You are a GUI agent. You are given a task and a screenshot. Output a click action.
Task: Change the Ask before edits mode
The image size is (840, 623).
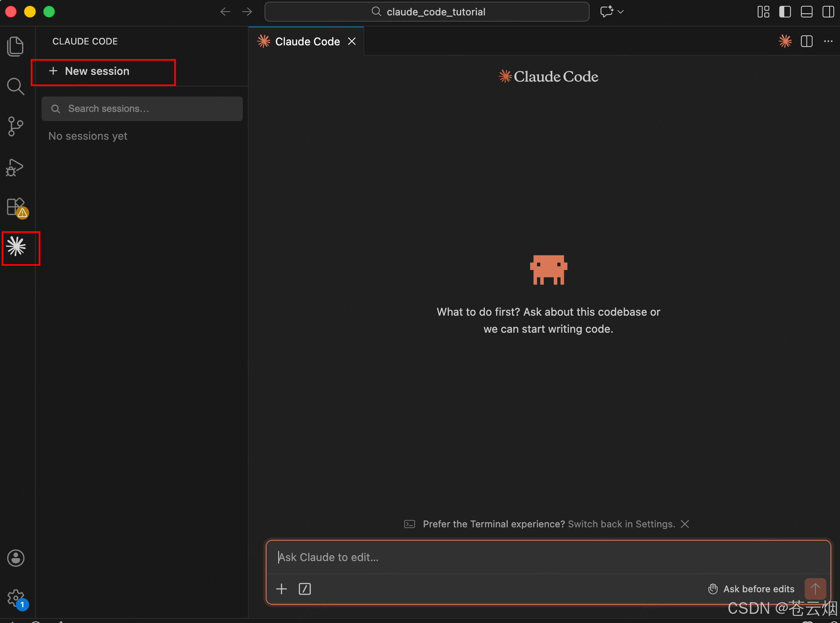point(751,589)
